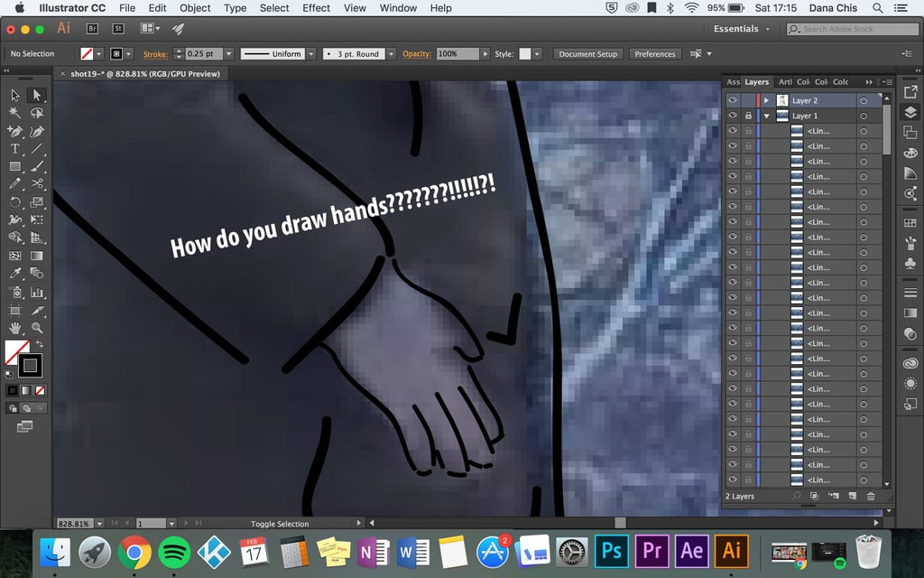
Task: Pick the Magic Wand tool
Action: pos(15,113)
